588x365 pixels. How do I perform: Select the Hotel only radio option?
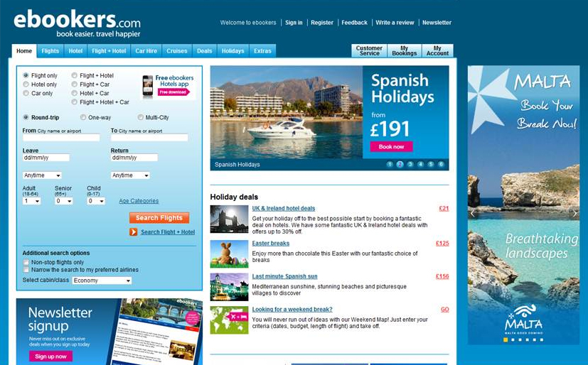point(26,85)
